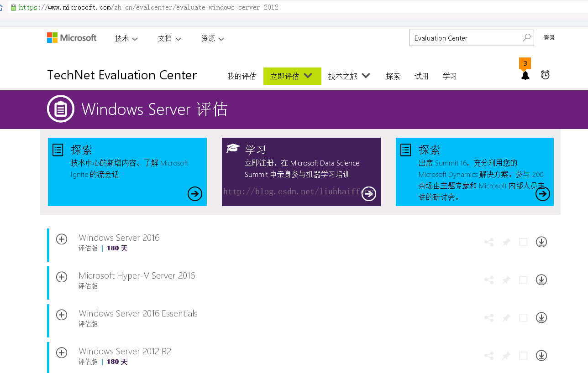Viewport: 588px width, 373px height.
Task: Click the green padlock security icon
Action: [x=13, y=7]
